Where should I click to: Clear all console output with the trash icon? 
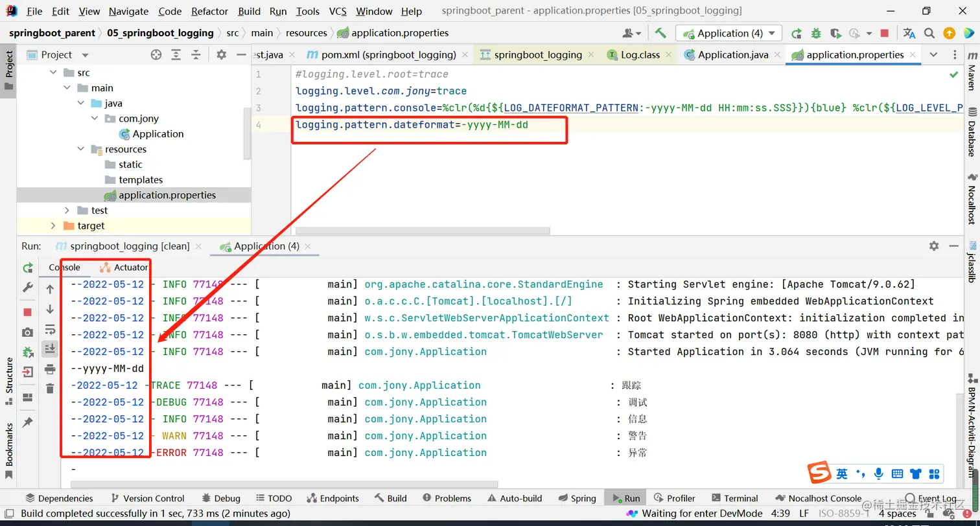50,389
